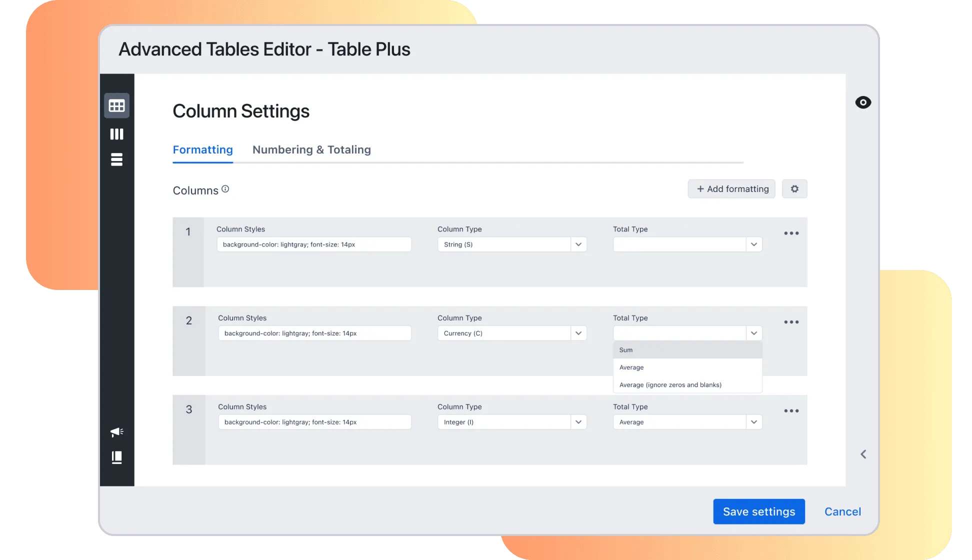Click the info icon beside Columns

point(225,189)
